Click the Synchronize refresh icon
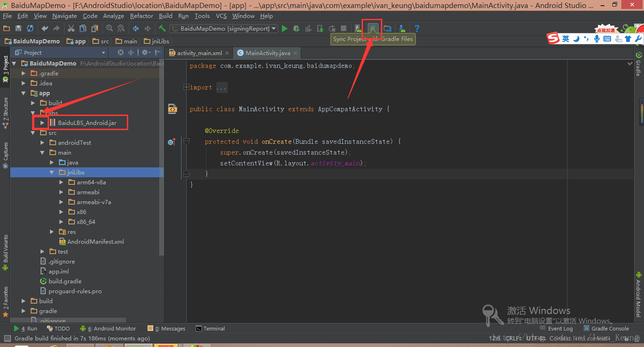Image resolution: width=644 pixels, height=347 pixels. click(x=30, y=28)
